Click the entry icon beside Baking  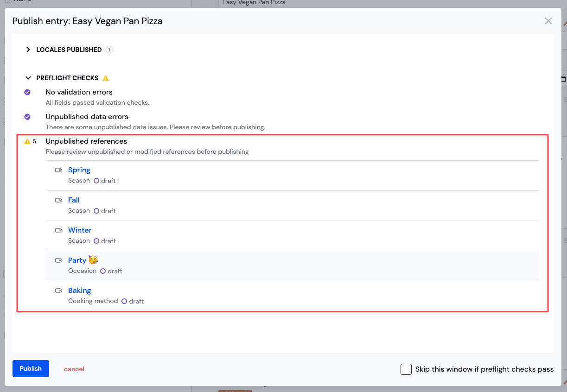[58, 291]
